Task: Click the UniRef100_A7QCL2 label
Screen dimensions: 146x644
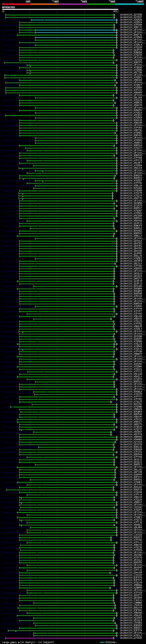Action: tap(131, 635)
